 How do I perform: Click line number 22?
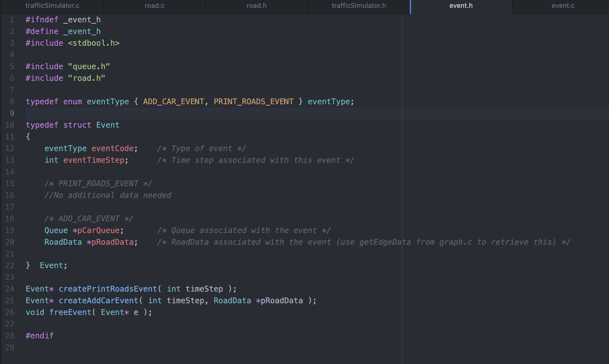pyautogui.click(x=10, y=265)
